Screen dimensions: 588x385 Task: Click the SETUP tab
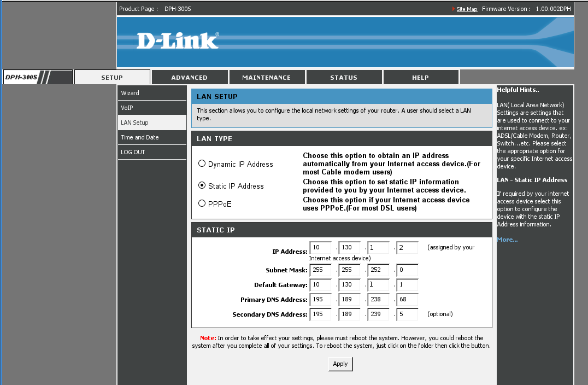[x=112, y=78]
